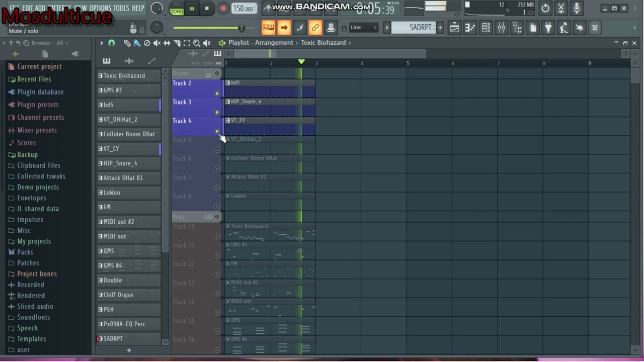Image resolution: width=644 pixels, height=362 pixels.
Task: Select the Delete tool in playlist toolbar
Action: (146, 43)
